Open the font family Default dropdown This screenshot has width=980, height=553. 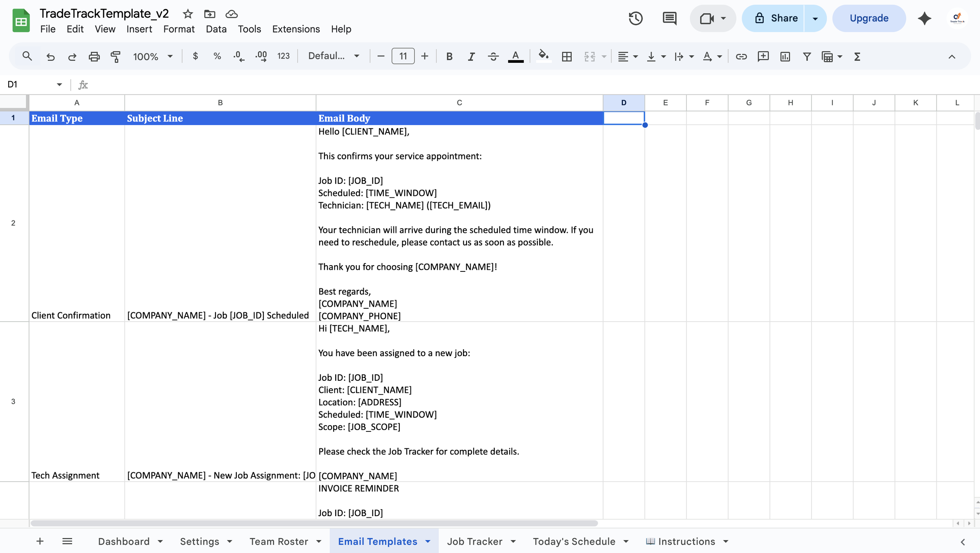pos(334,56)
